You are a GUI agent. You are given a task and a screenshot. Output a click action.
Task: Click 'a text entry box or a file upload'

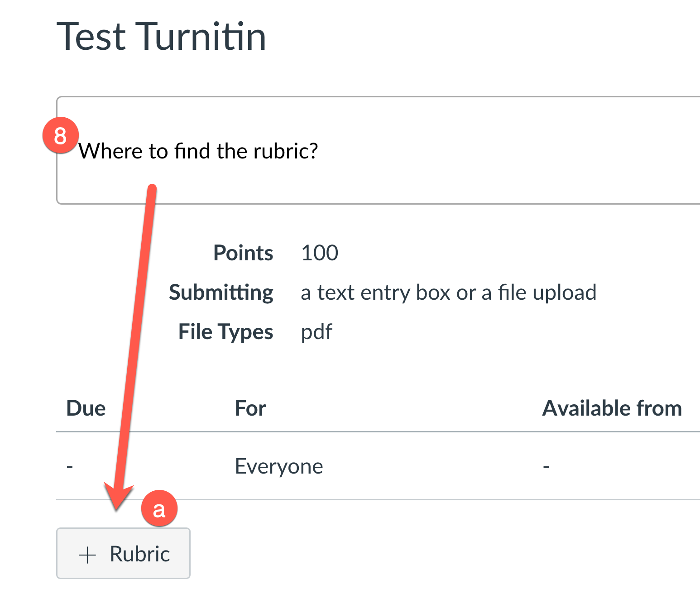[448, 292]
